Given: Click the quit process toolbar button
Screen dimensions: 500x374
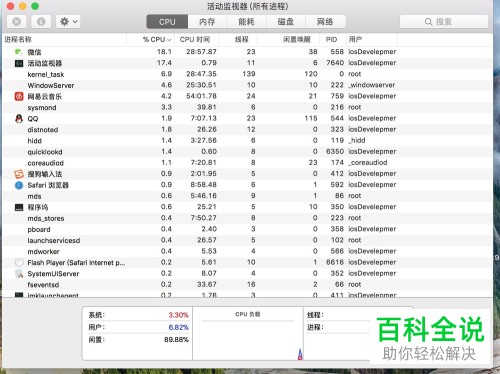Looking at the screenshot, I should (x=16, y=22).
